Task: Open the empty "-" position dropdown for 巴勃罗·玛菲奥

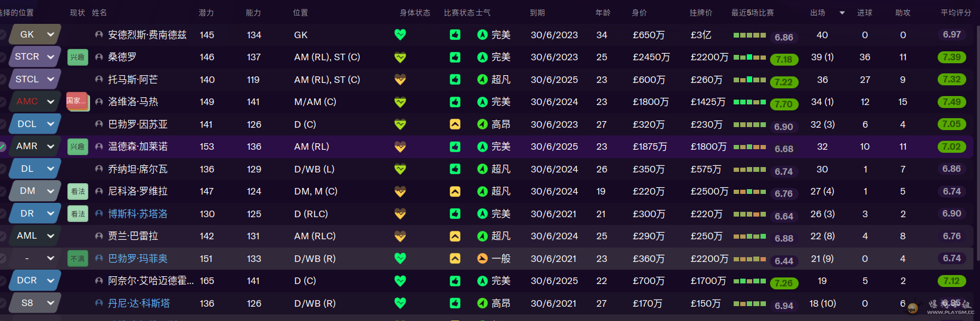Action: [51, 258]
